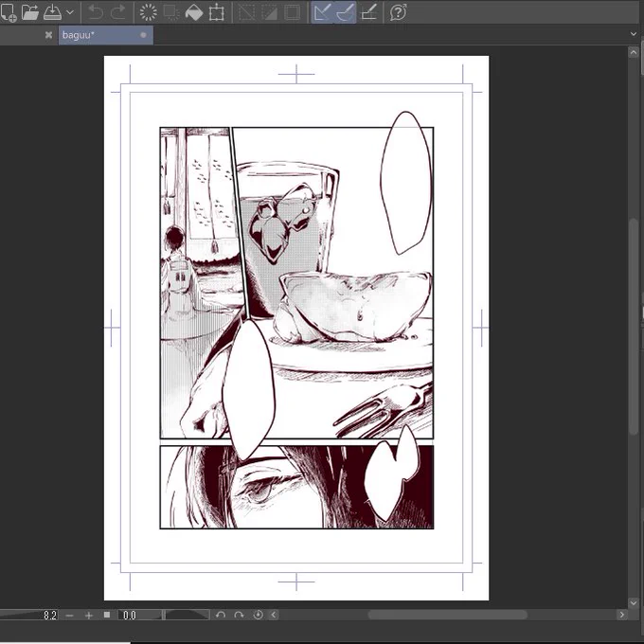Clear outside selection icon

pyautogui.click(x=170, y=12)
